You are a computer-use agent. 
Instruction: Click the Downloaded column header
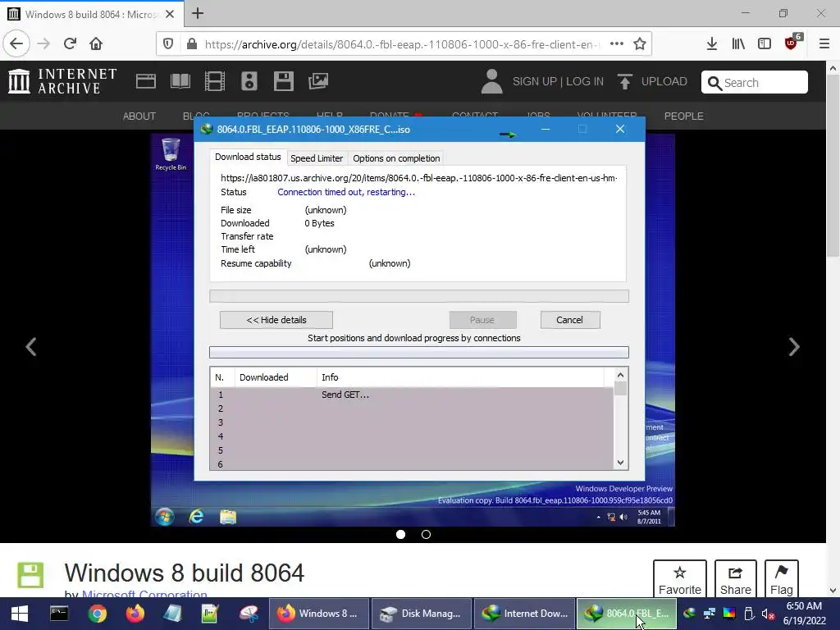(276, 377)
